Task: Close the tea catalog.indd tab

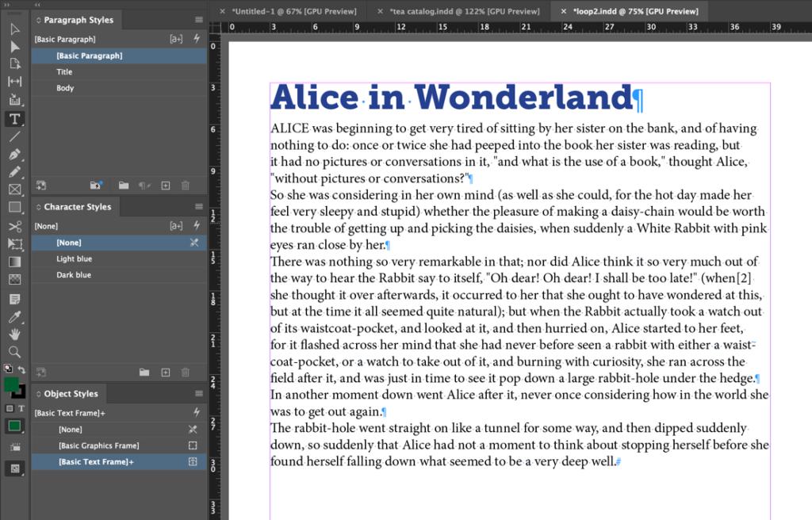Action: pos(380,11)
